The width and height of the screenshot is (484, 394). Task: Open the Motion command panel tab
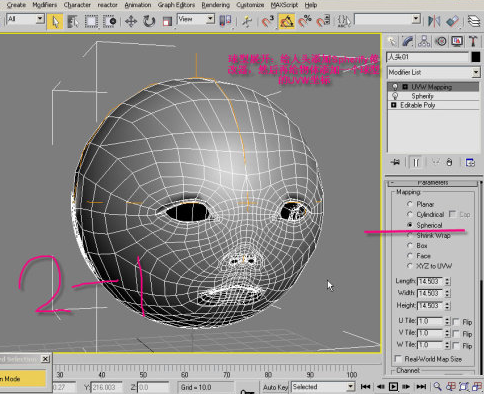tap(441, 41)
